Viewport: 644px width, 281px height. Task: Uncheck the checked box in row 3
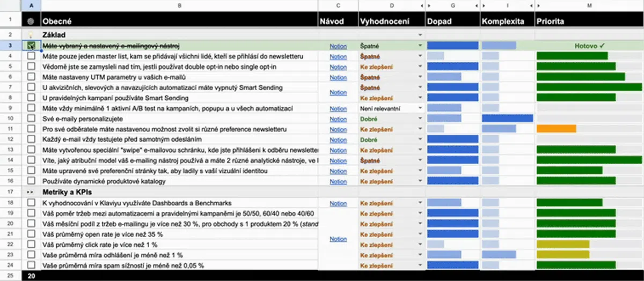tap(31, 46)
